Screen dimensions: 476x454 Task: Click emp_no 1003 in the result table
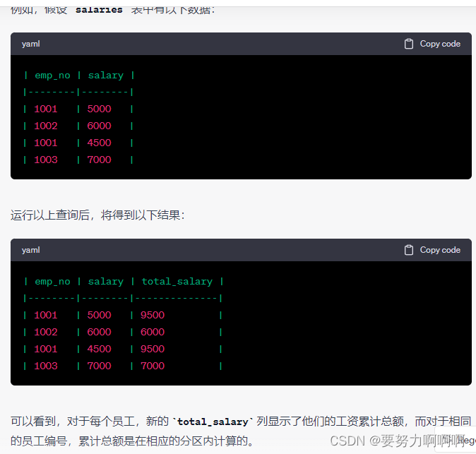pos(46,366)
